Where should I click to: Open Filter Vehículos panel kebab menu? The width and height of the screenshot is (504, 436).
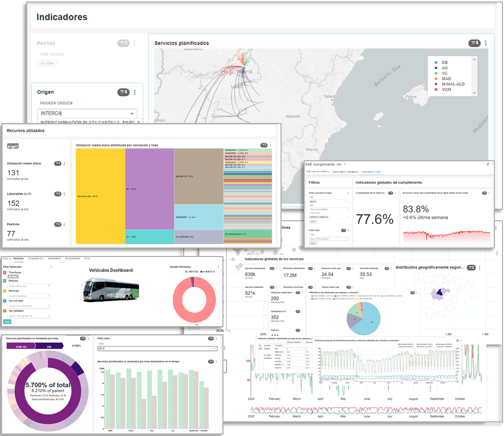pyautogui.click(x=51, y=267)
